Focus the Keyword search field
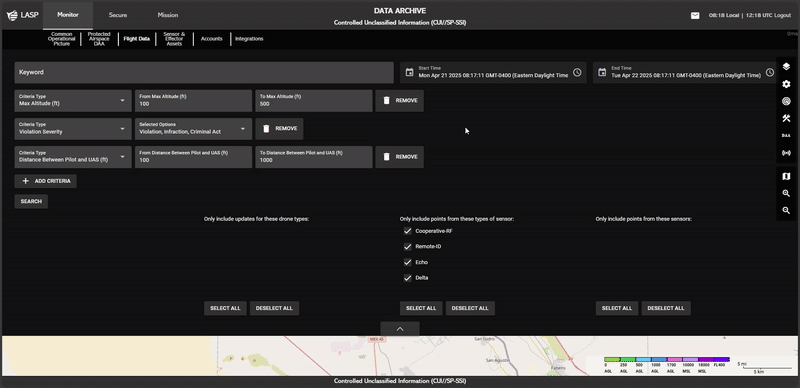 click(x=204, y=72)
